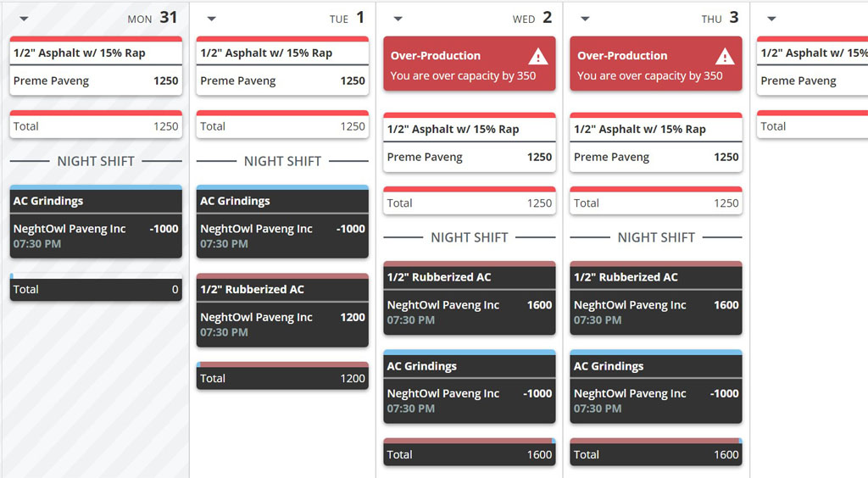Open the Tuesday 1 column dropdown arrow
868x478 pixels.
(x=211, y=19)
